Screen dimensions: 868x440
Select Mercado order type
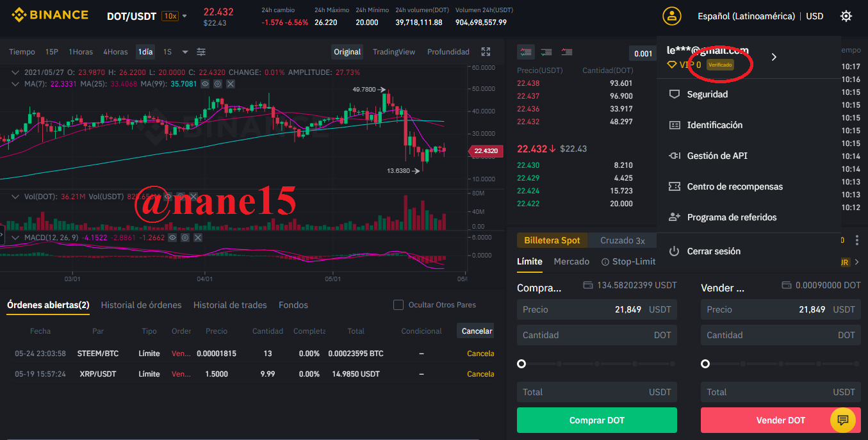571,261
